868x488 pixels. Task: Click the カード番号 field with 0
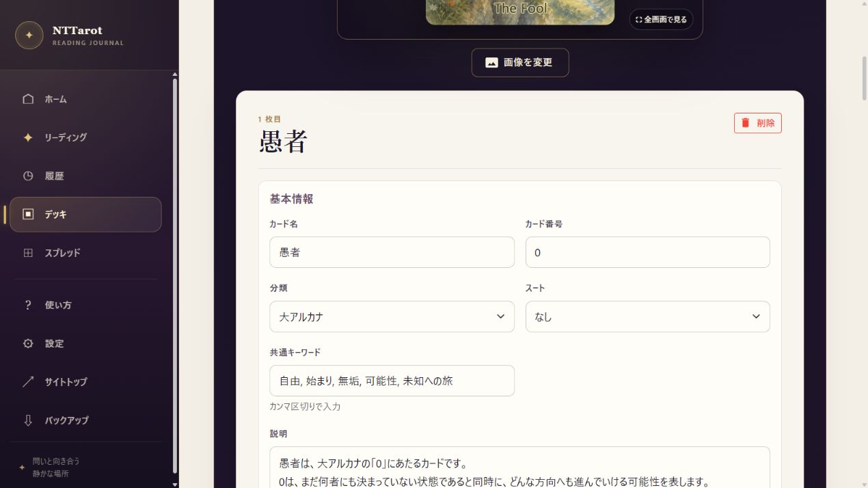pos(648,252)
